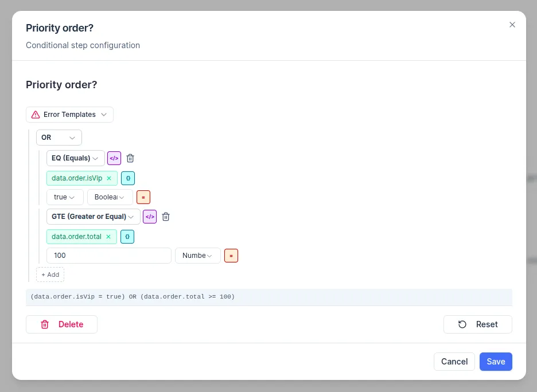Image resolution: width=537 pixels, height=392 pixels.
Task: Expand the GTE (Greater or Equal) dropdown
Action: [x=93, y=217]
